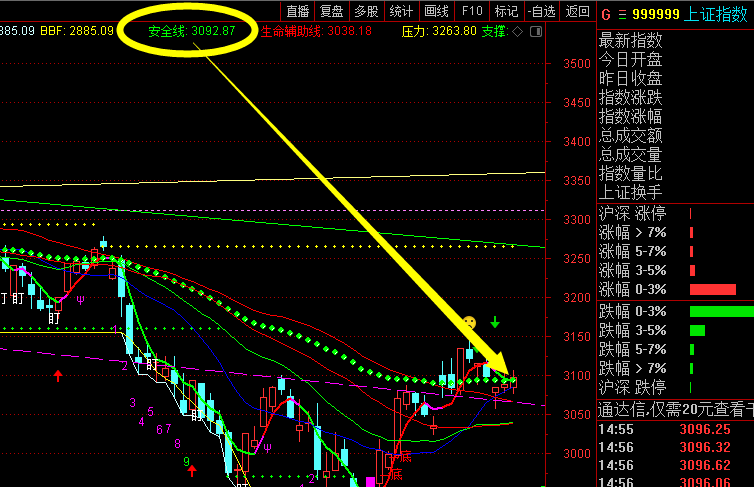754x487 pixels.
Task: Open the 直播 tab
Action: click(x=297, y=11)
